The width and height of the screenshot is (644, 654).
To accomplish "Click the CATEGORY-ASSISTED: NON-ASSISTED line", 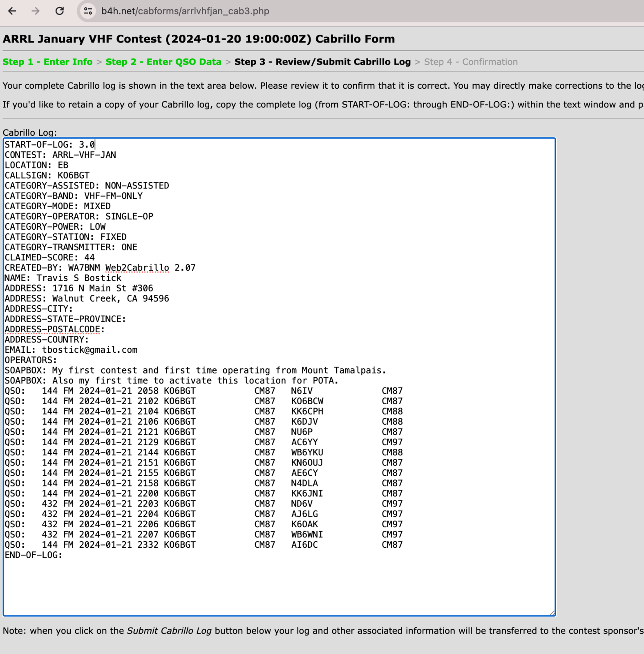I will (87, 186).
